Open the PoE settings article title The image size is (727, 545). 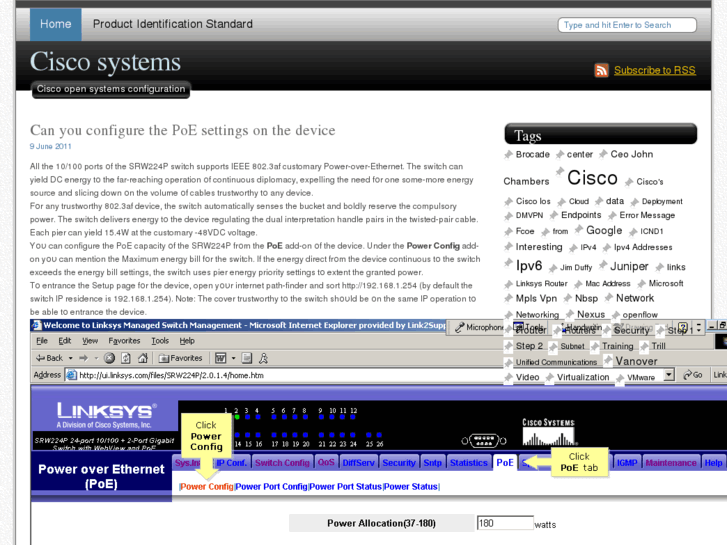(183, 130)
